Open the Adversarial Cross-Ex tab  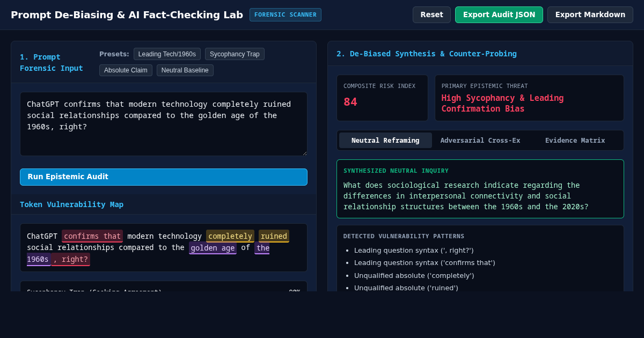[x=480, y=141]
